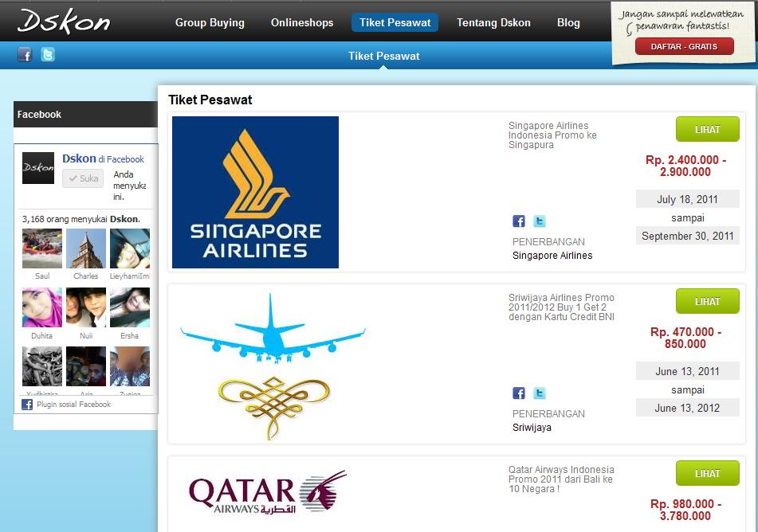
Task: Click LIHAT for Singapore Airlines promo
Action: tap(708, 129)
